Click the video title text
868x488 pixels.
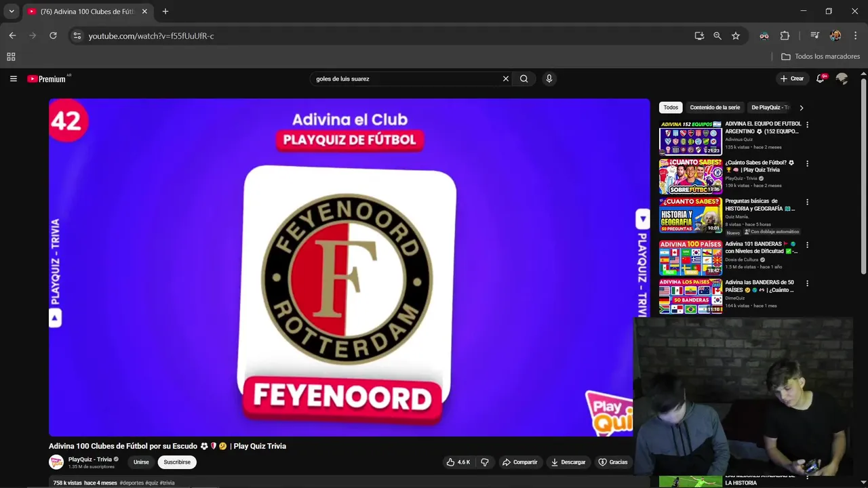pos(167,446)
